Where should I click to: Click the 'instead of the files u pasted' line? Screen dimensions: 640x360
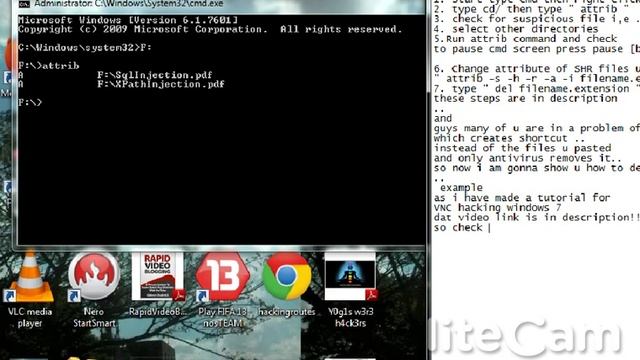[522, 148]
